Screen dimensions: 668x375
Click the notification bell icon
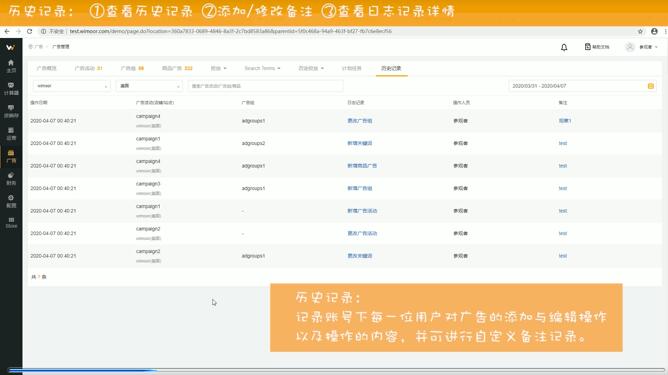[x=564, y=47]
